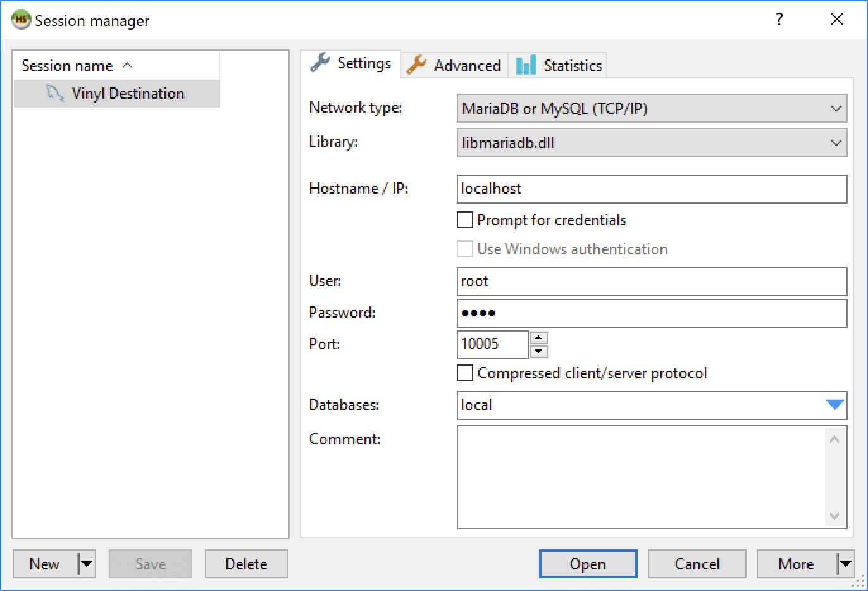Open the Network type dropdown
This screenshot has width=868, height=591.
(836, 108)
